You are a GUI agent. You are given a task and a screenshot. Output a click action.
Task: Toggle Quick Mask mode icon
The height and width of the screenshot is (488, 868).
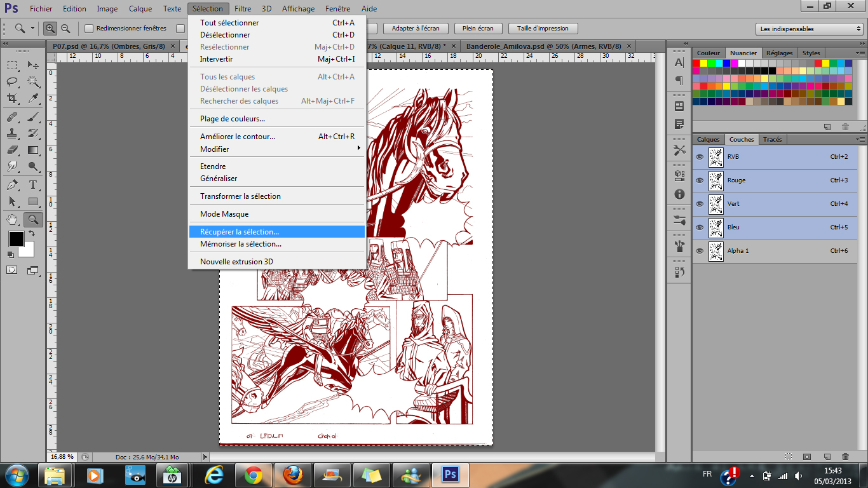click(12, 270)
